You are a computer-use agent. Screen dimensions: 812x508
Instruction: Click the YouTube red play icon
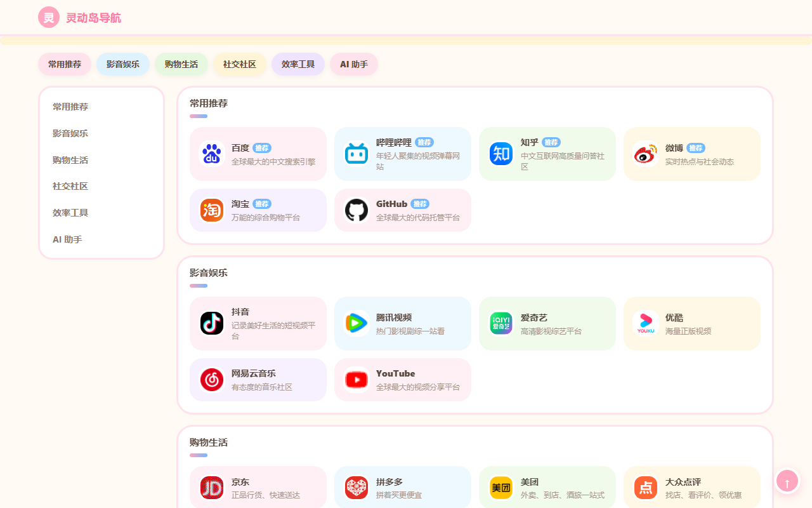tap(357, 380)
